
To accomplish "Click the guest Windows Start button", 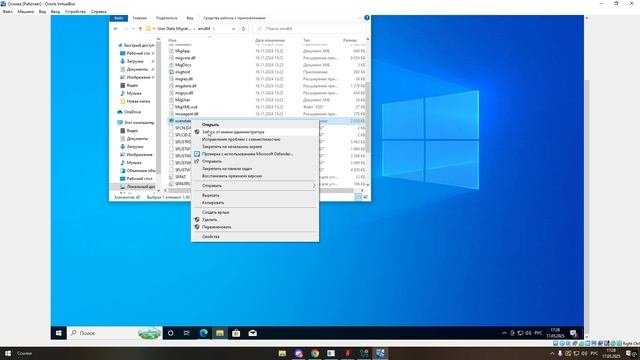I will 58,333.
